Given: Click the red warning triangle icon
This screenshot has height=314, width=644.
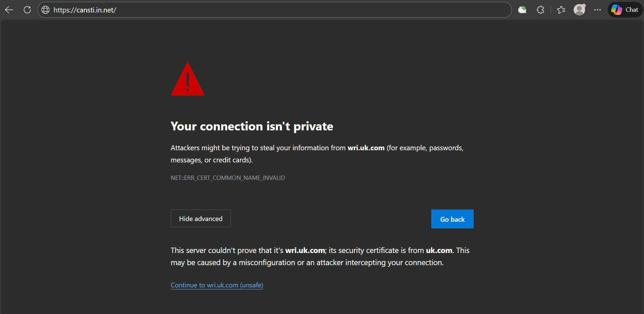Looking at the screenshot, I should click(x=188, y=80).
